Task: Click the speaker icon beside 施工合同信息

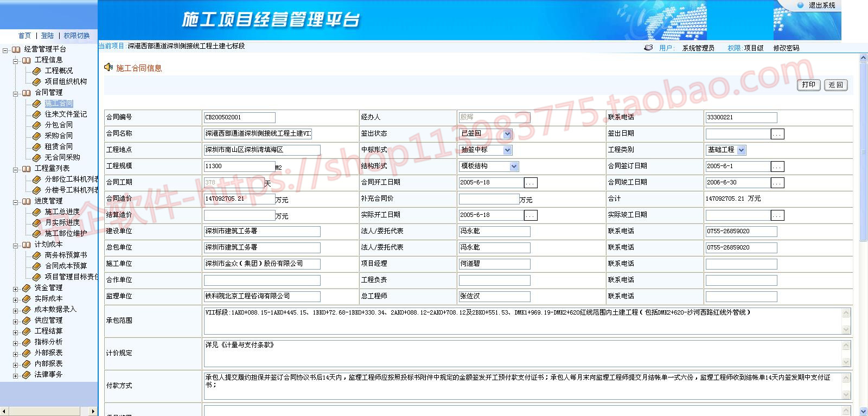Action: (x=108, y=67)
